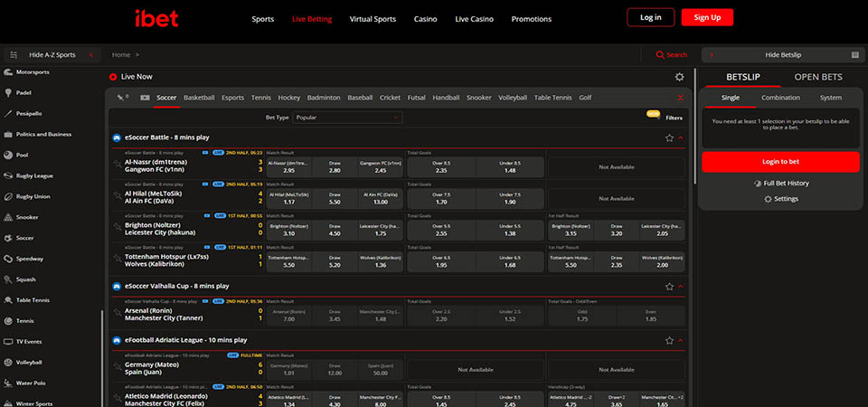This screenshot has height=407, width=868.
Task: Open the Water Polo icon
Action: [8, 383]
